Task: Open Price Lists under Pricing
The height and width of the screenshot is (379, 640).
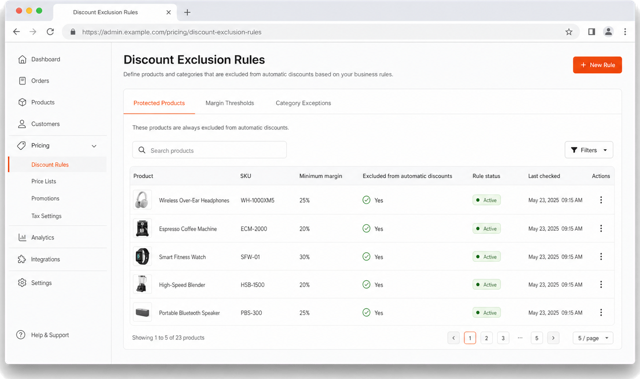Action: [x=44, y=181]
